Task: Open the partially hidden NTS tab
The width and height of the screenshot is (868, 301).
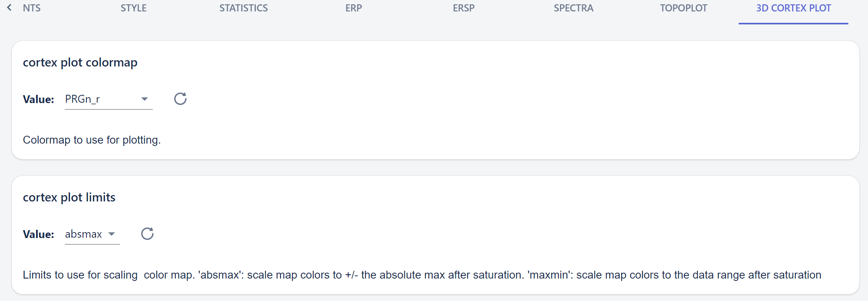Action: [x=31, y=8]
